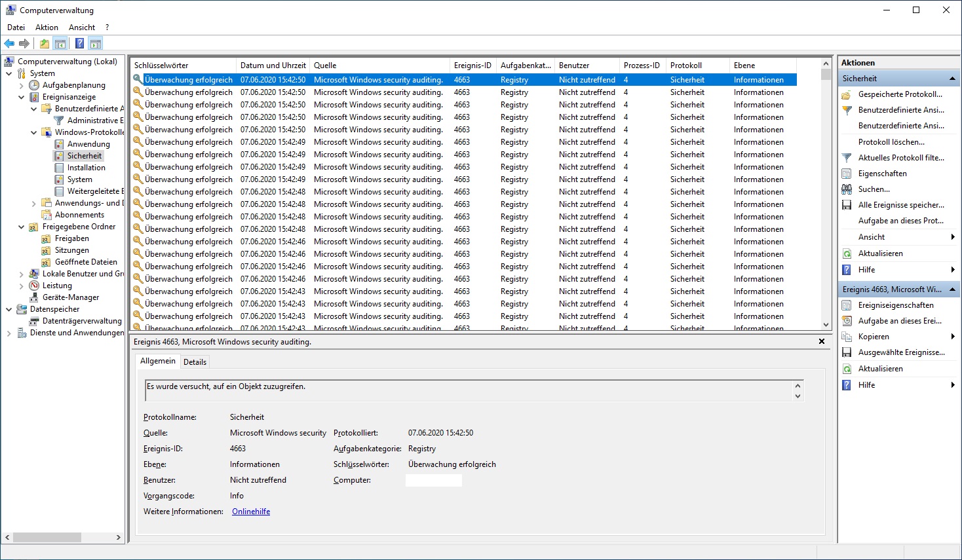Open the ? help menu
962x560 pixels.
click(107, 28)
